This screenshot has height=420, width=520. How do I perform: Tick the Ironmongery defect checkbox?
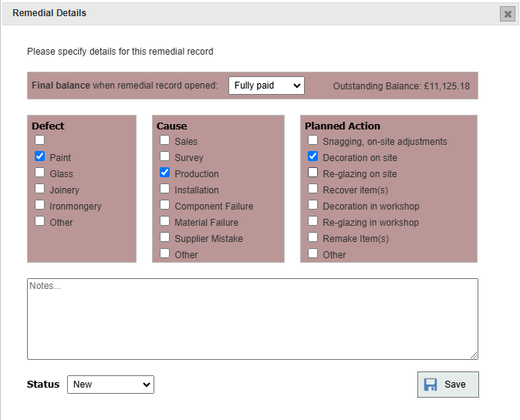pyautogui.click(x=40, y=205)
